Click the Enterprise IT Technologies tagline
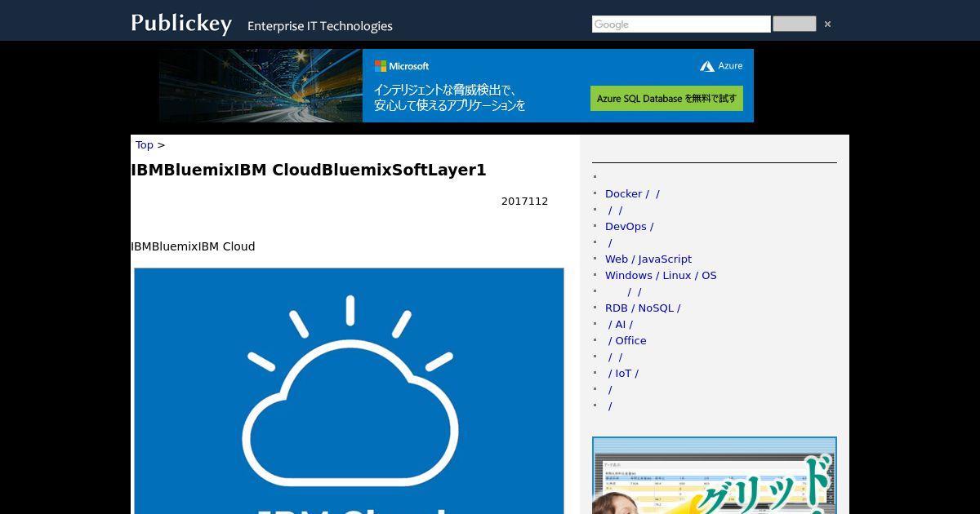Image resolution: width=980 pixels, height=514 pixels. coord(320,26)
